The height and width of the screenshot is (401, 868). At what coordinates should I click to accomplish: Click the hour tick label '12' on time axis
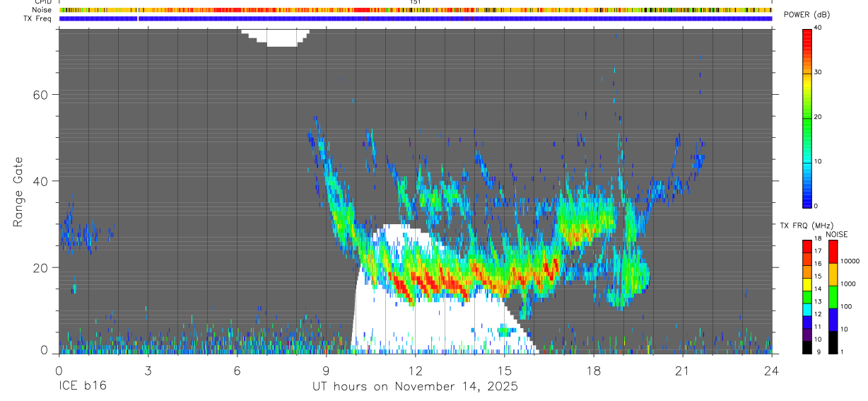415,370
